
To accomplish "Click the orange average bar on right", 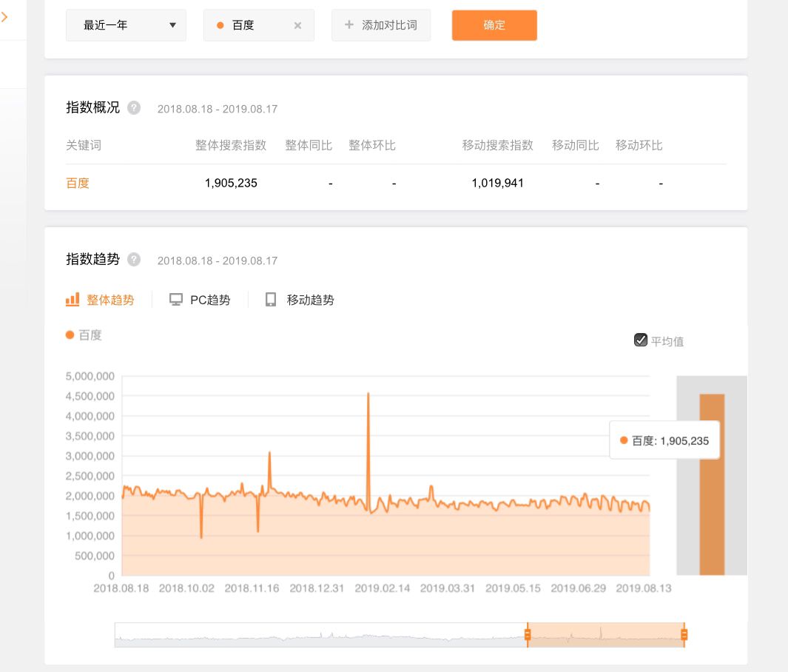I will (712, 485).
